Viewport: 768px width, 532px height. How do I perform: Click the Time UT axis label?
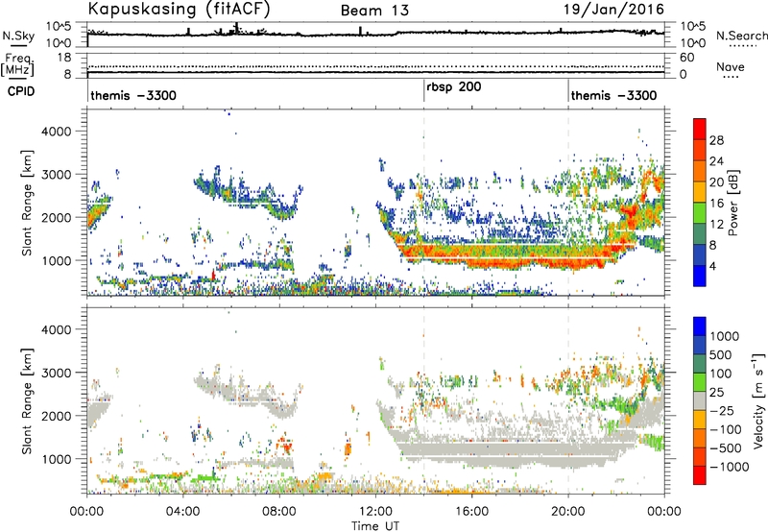(x=375, y=526)
